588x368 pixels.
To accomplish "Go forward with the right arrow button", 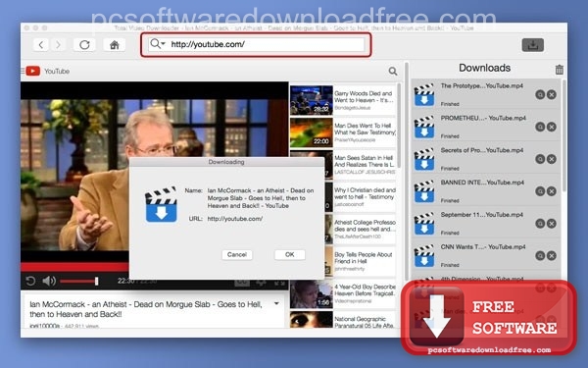I will click(x=58, y=45).
